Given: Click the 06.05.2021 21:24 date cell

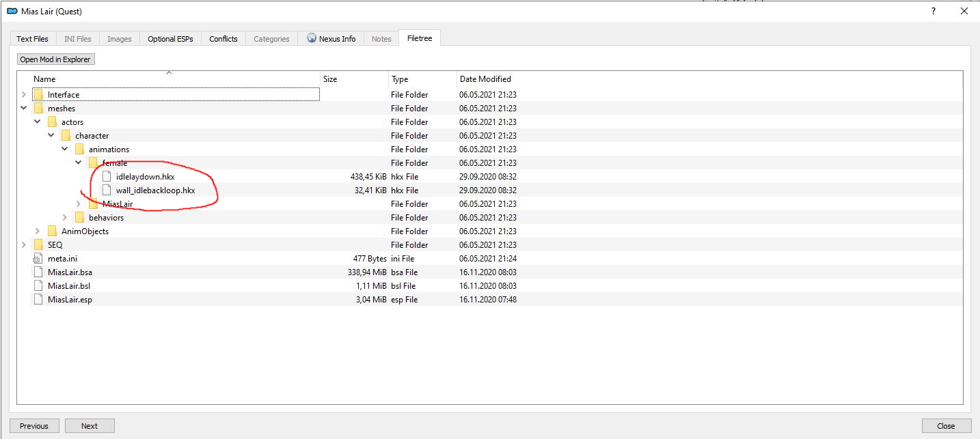Looking at the screenshot, I should point(488,259).
